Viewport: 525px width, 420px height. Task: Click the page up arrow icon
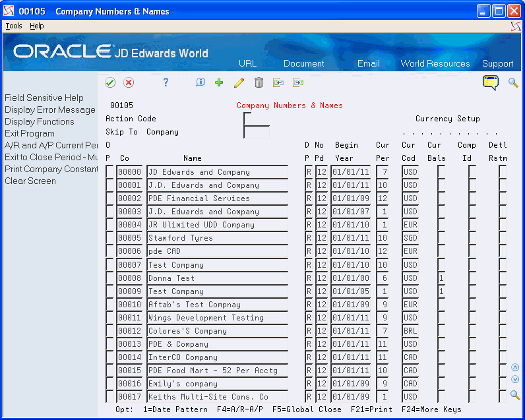click(515, 367)
